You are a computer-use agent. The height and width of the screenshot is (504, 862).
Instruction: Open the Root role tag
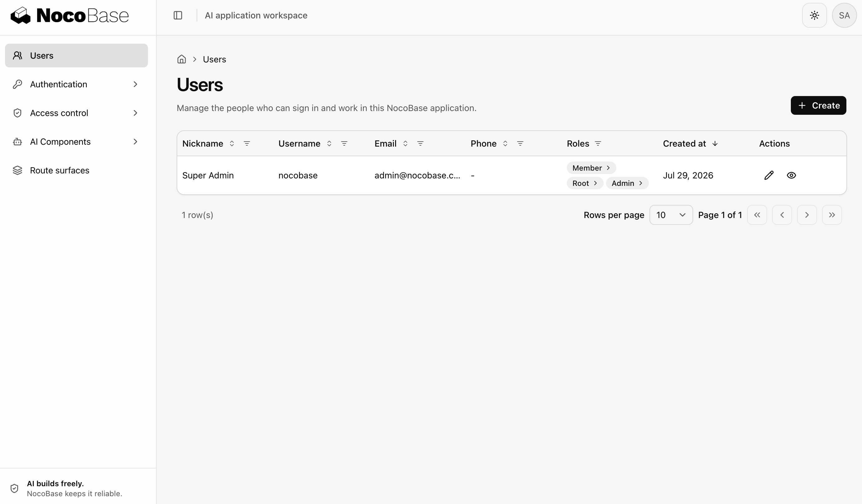point(585,183)
